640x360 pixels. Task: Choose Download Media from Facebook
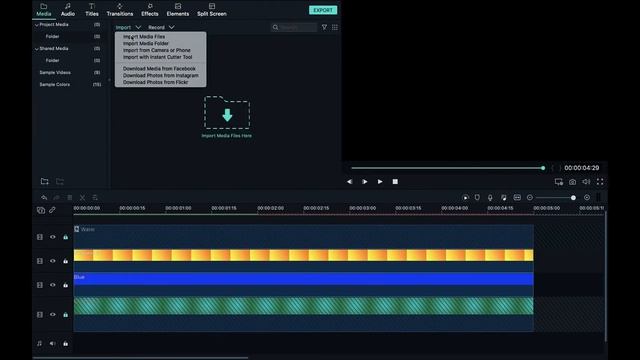(159, 69)
